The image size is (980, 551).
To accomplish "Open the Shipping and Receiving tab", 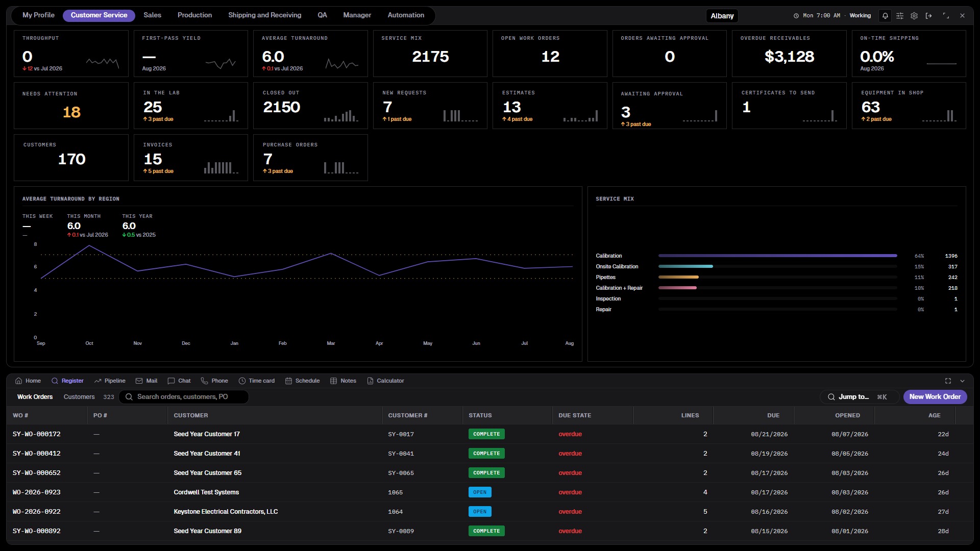I will coord(264,15).
